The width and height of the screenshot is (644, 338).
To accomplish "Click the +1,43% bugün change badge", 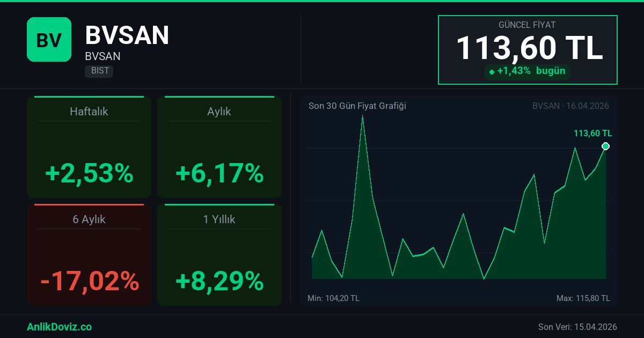I will pos(528,71).
